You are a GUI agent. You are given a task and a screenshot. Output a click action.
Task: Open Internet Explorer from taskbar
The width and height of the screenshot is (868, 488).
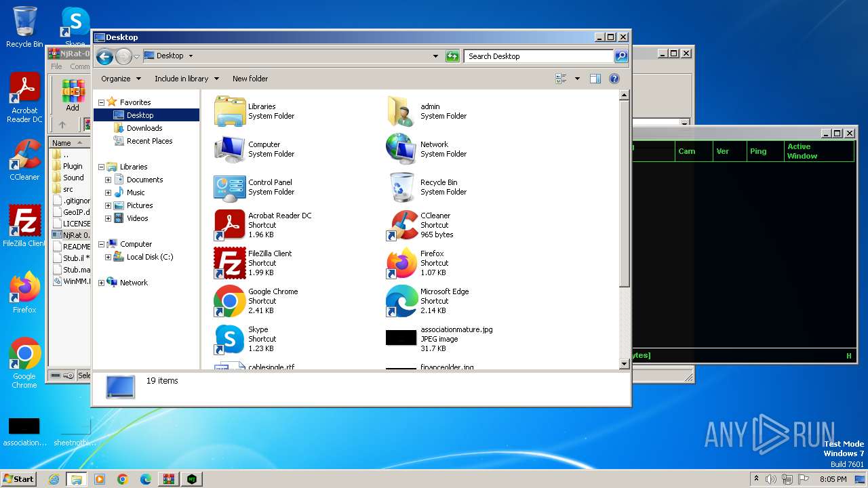pos(54,479)
